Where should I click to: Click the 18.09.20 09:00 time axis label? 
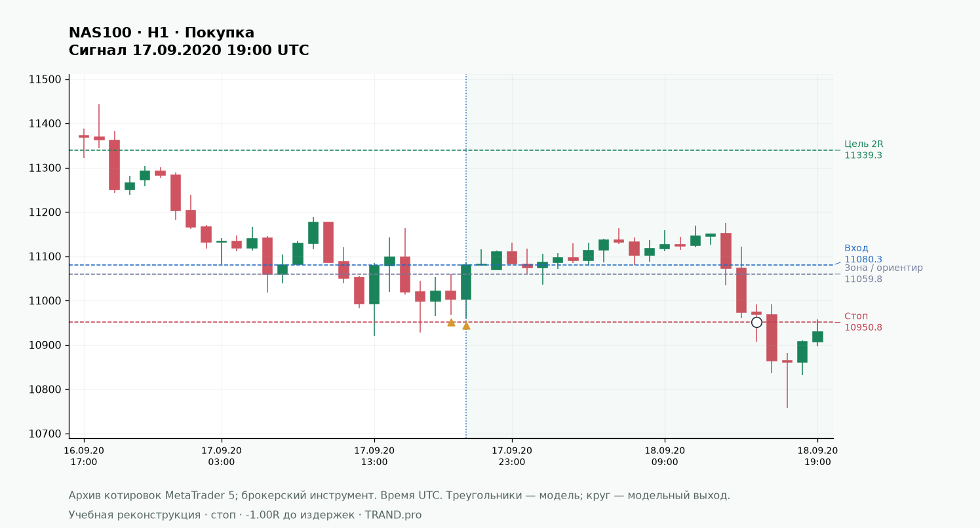pos(665,456)
